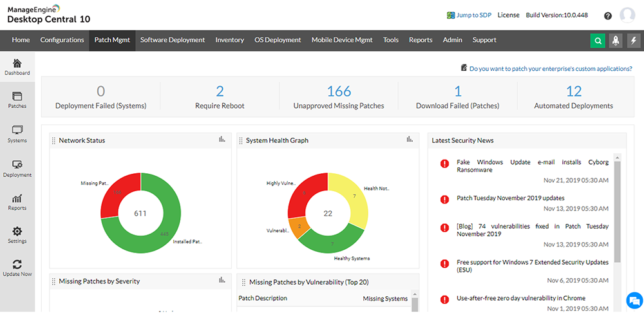Click the lightning bolt icon
The image size is (644, 329).
tap(634, 41)
